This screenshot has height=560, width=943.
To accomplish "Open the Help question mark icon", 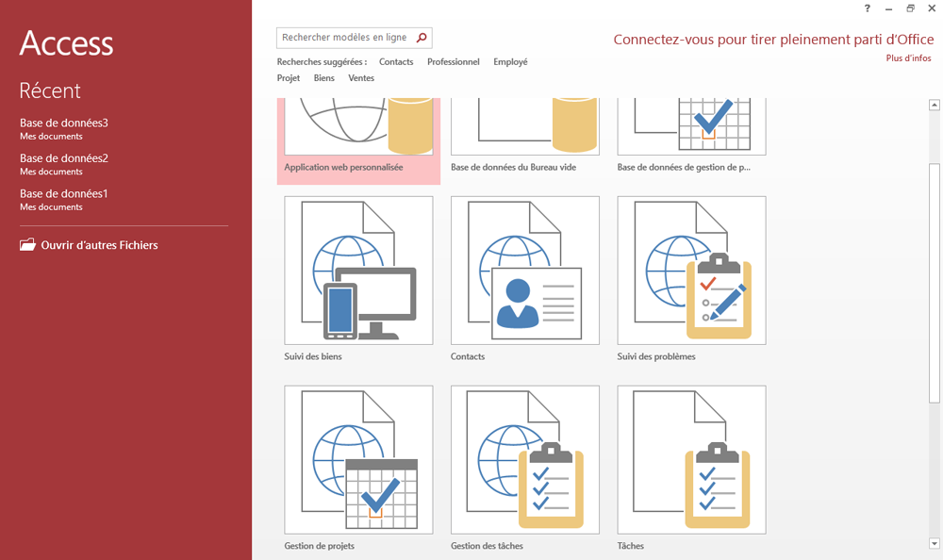I will click(x=867, y=8).
